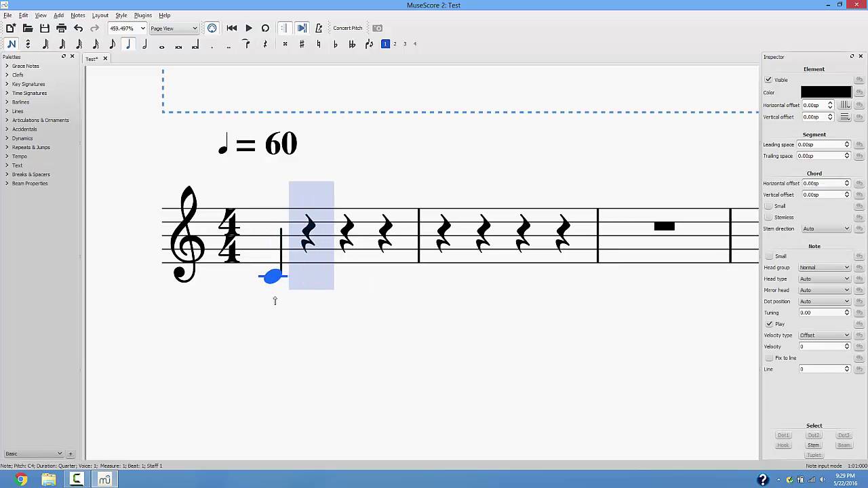
Task: Save the score with the floppy icon
Action: tap(45, 28)
